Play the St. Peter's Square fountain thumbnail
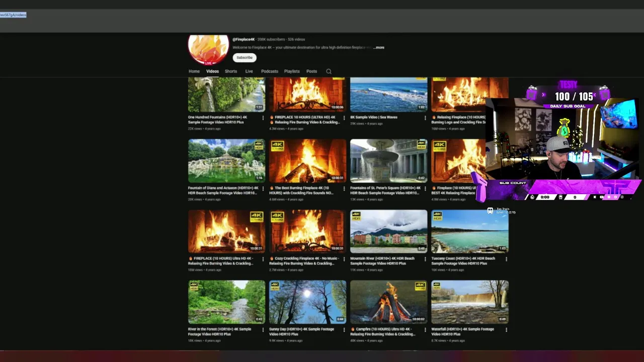Viewport: 644px width, 362px height. click(x=388, y=161)
